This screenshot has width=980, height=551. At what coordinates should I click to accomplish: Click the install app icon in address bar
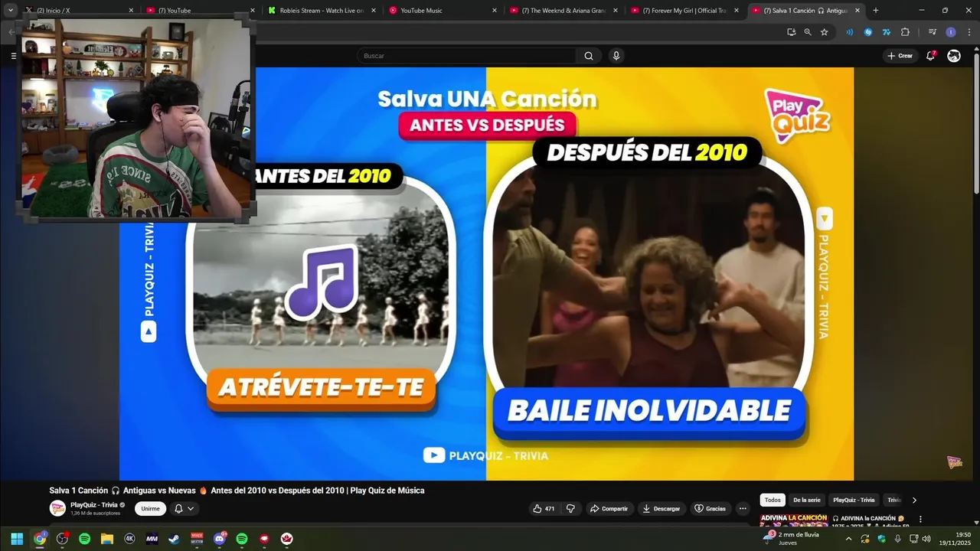click(791, 32)
